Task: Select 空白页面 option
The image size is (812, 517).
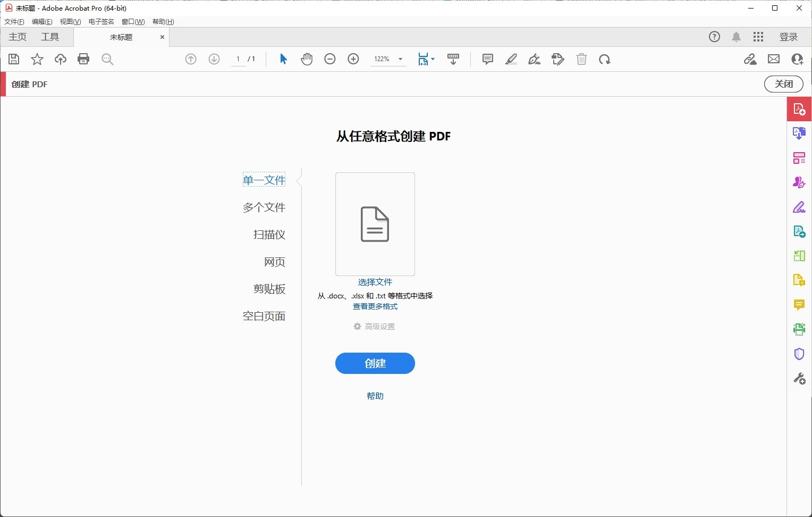Action: click(264, 316)
